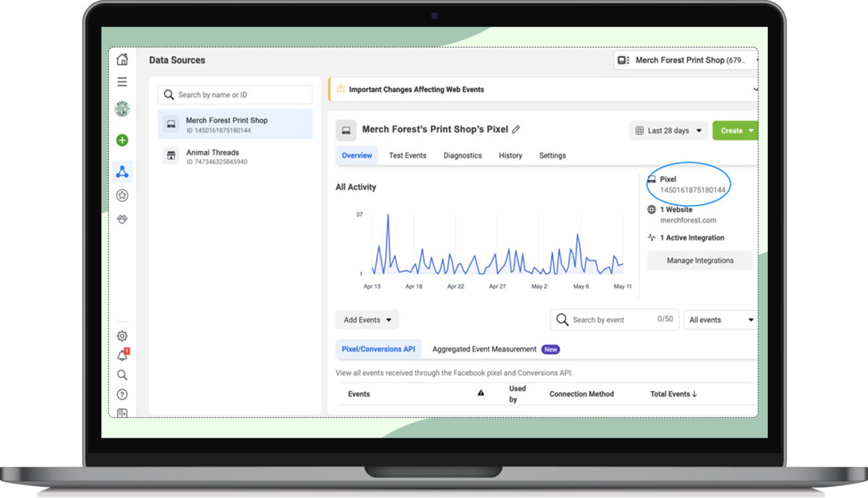Select Merch Forest Print Shop data source
This screenshot has height=498, width=868.
point(235,124)
